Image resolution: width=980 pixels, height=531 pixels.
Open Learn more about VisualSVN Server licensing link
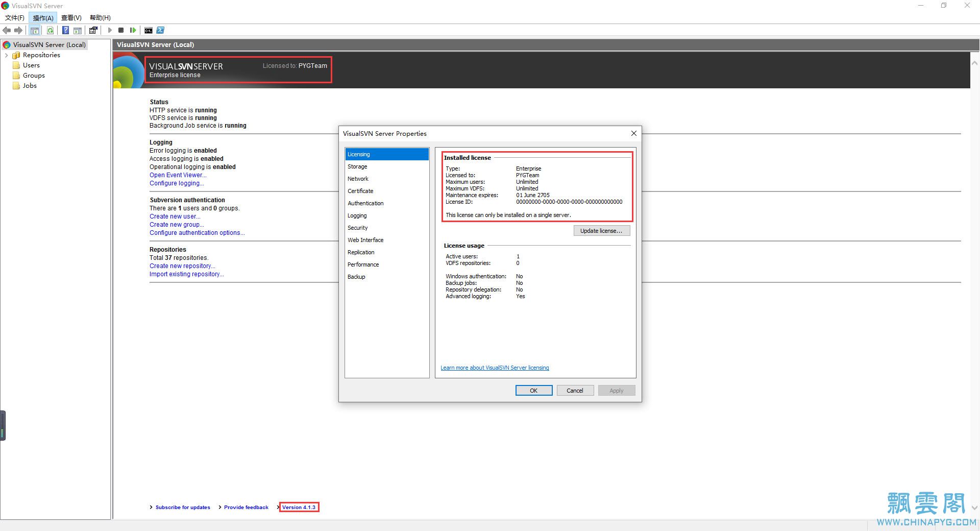(495, 368)
